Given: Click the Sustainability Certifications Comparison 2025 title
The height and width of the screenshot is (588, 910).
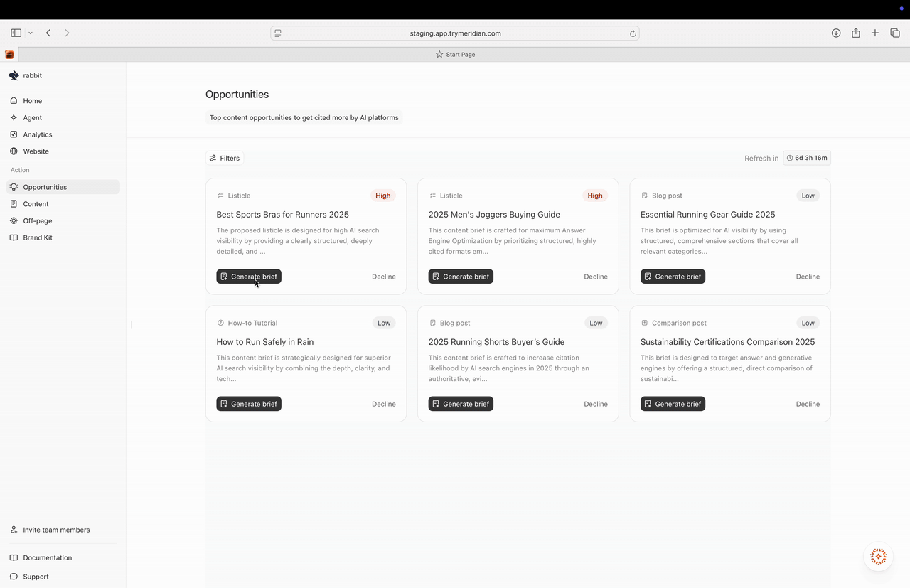Looking at the screenshot, I should [727, 342].
